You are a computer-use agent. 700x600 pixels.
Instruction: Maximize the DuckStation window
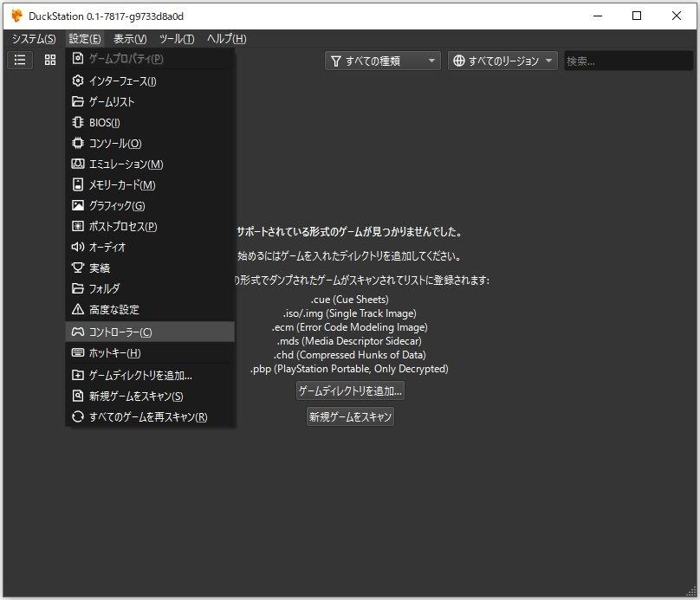point(637,16)
